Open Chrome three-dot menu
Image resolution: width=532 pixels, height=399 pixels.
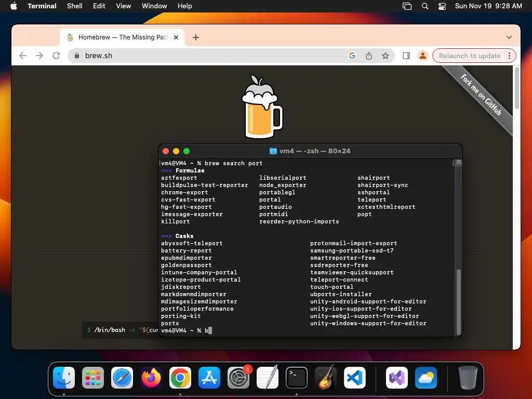coord(509,56)
